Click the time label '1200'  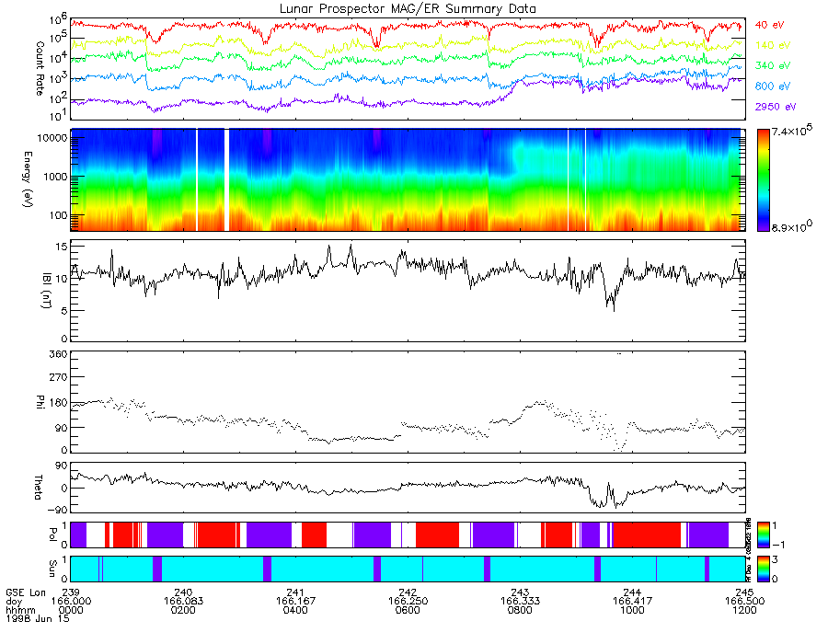point(744,610)
